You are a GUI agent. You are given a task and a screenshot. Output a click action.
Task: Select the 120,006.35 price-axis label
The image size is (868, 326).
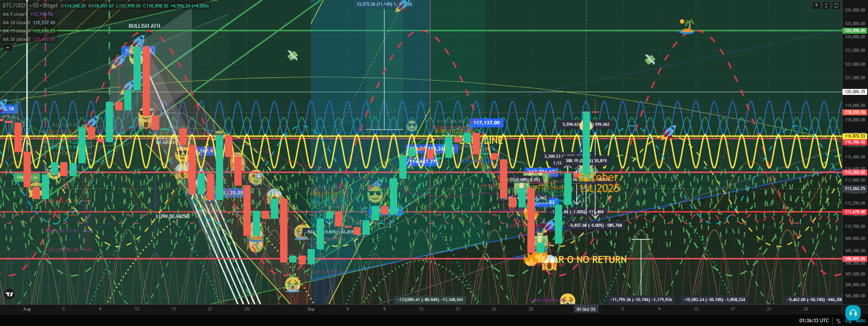tap(855, 92)
